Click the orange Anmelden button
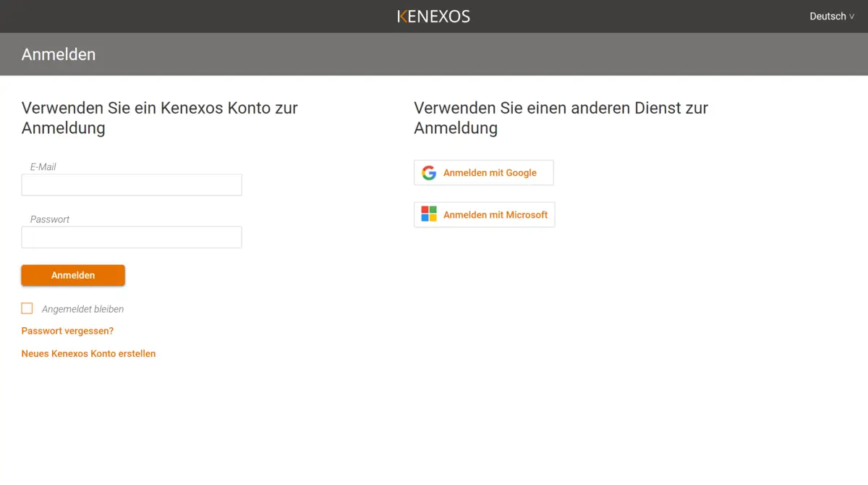 tap(73, 275)
